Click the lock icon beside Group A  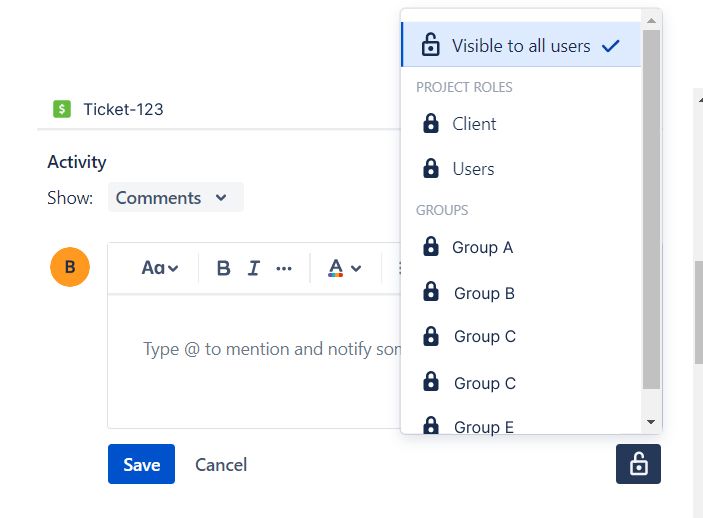pyautogui.click(x=431, y=246)
